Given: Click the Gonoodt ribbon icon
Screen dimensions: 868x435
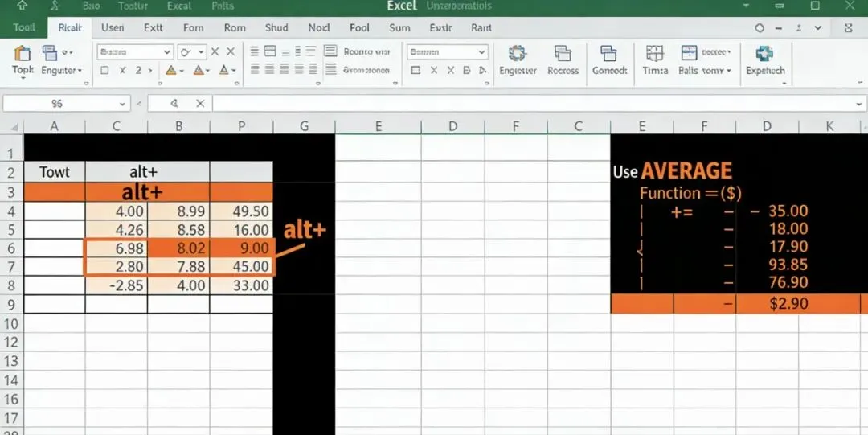Looking at the screenshot, I should pyautogui.click(x=608, y=53).
